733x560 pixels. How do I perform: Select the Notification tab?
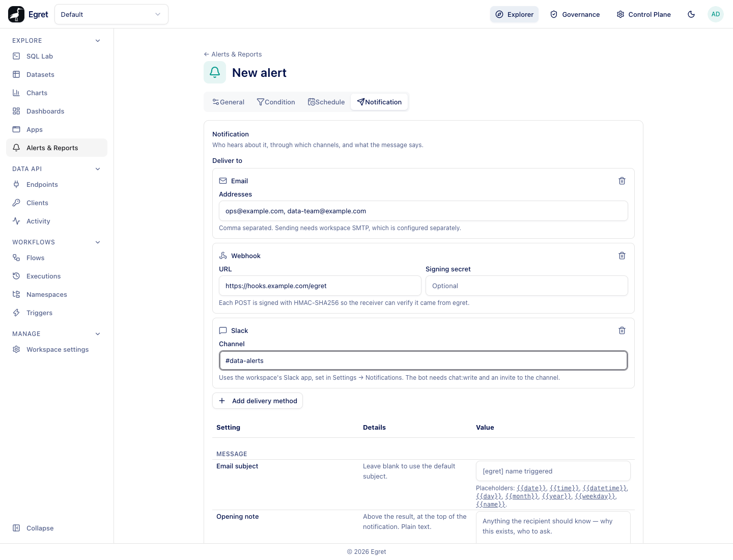pos(379,102)
